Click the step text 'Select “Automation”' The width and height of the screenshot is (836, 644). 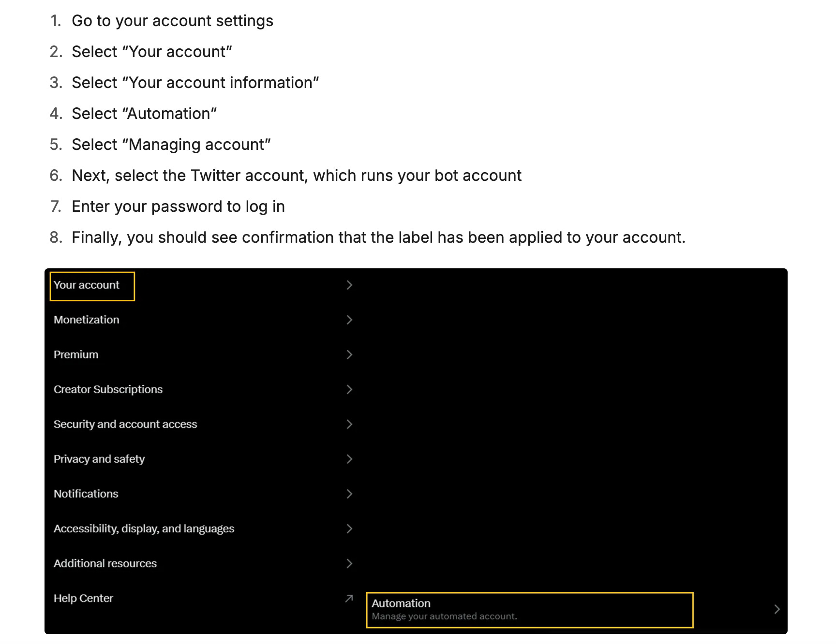click(144, 114)
